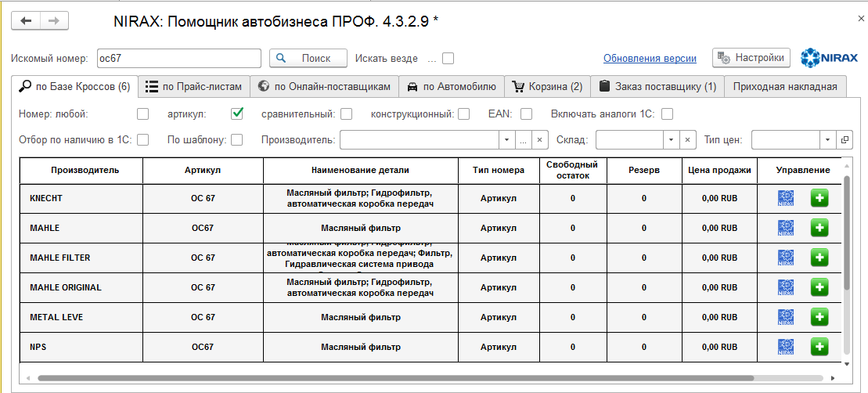Open NIRAX info for METAL LEVE row

coord(786,318)
